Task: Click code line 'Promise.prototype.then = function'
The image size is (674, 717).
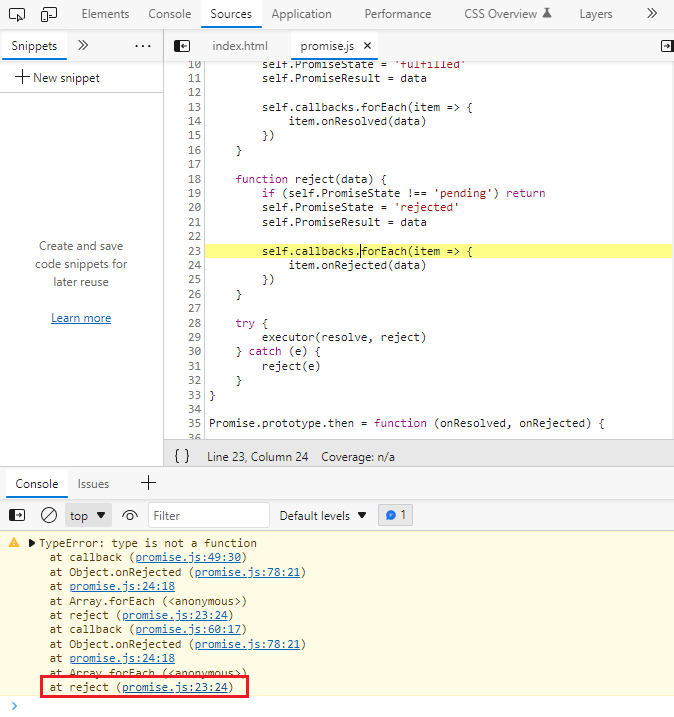Action: (318, 423)
